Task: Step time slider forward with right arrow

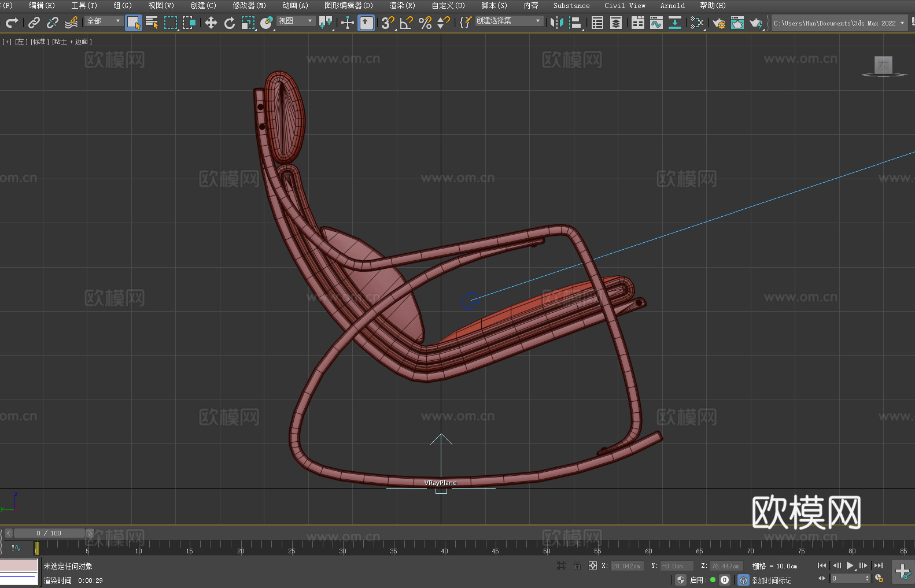Action: (90, 533)
